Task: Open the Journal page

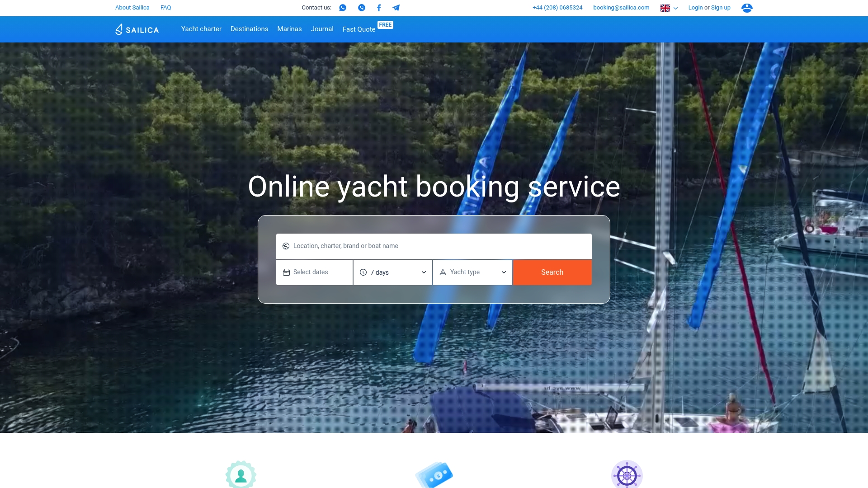Action: 322,29
